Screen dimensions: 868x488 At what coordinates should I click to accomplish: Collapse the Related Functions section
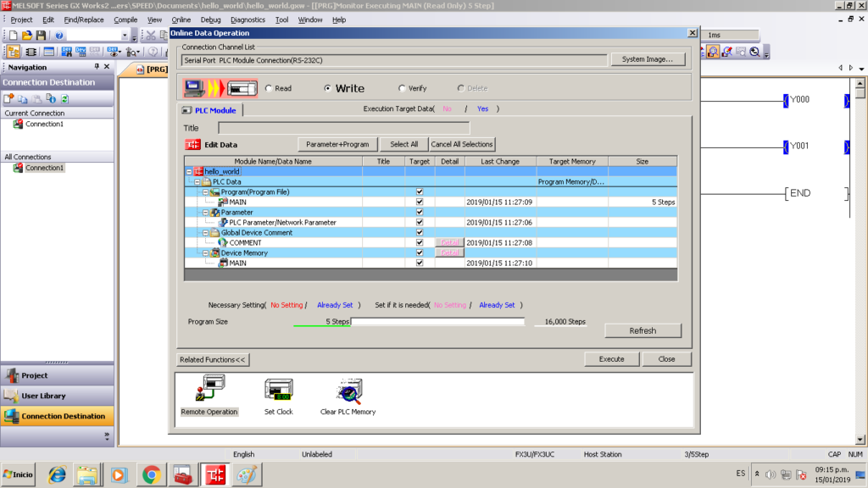[x=213, y=359]
